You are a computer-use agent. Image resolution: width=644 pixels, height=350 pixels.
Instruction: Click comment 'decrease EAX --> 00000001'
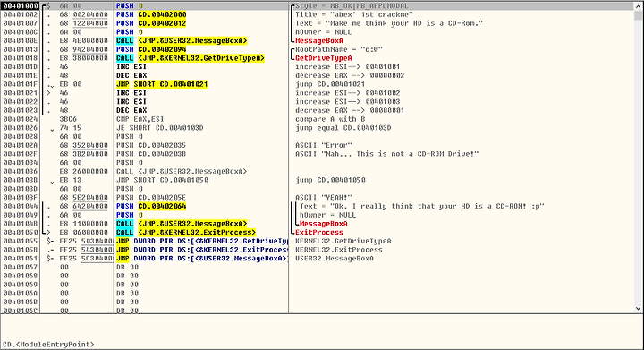point(350,110)
